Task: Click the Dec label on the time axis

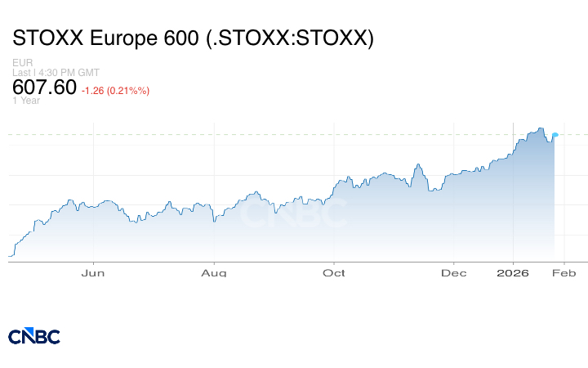Action: [454, 273]
